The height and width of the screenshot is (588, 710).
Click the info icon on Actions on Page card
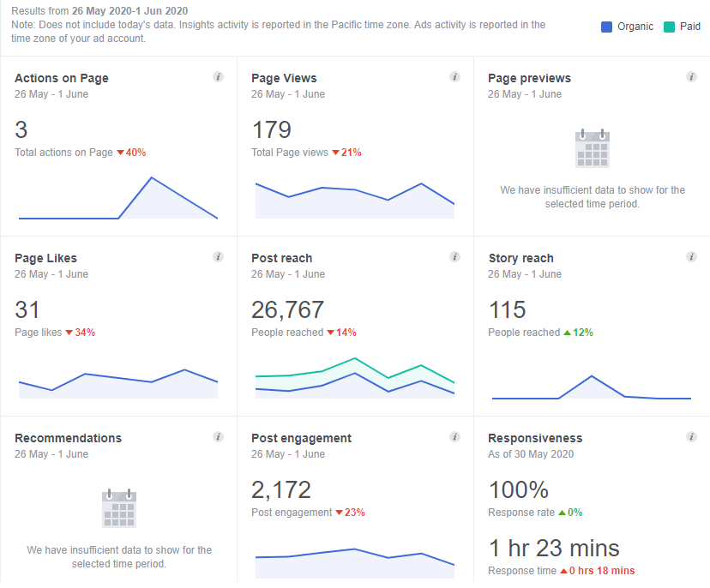click(218, 76)
